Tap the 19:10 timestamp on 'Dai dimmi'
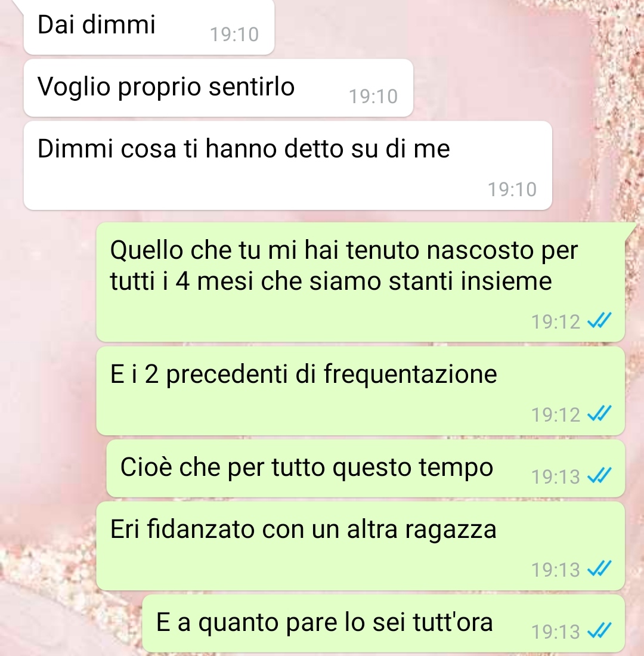 (234, 35)
